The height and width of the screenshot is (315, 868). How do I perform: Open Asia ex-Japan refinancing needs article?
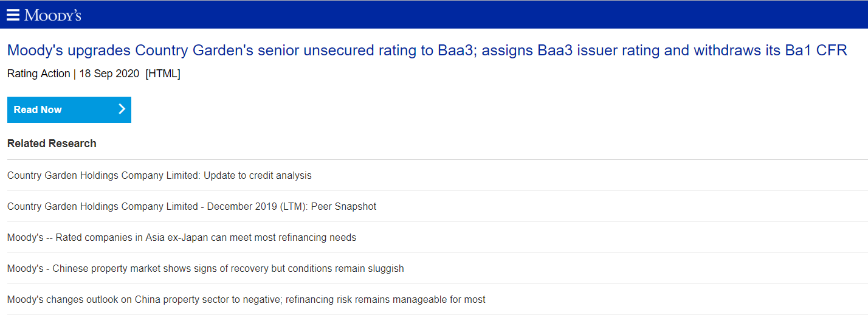[182, 237]
